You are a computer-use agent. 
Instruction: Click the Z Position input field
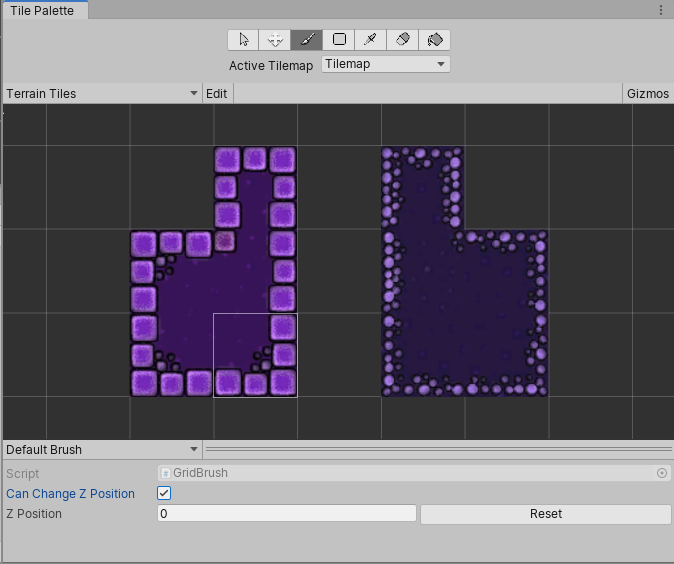click(x=286, y=513)
